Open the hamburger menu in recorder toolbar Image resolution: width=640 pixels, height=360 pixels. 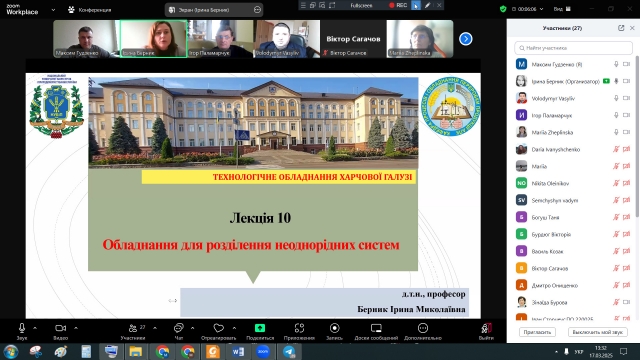coord(303,5)
